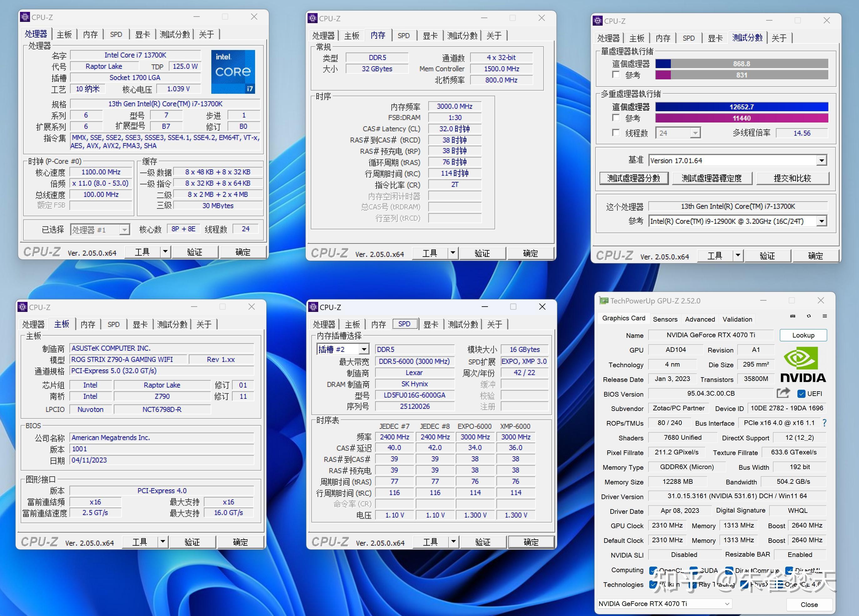Click CPU-Z logo at bottom of processor window

pos(42,252)
